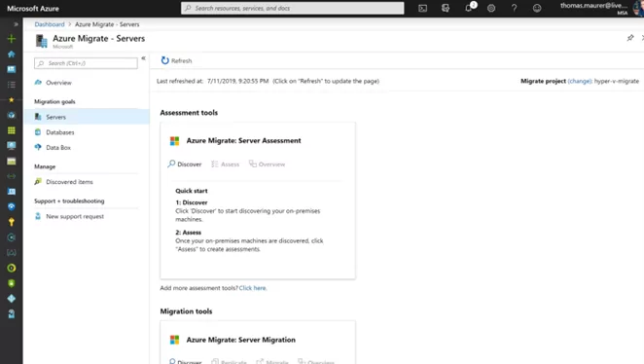Click the (change) link beside Migrate project
The width and height of the screenshot is (644, 364).
point(580,81)
